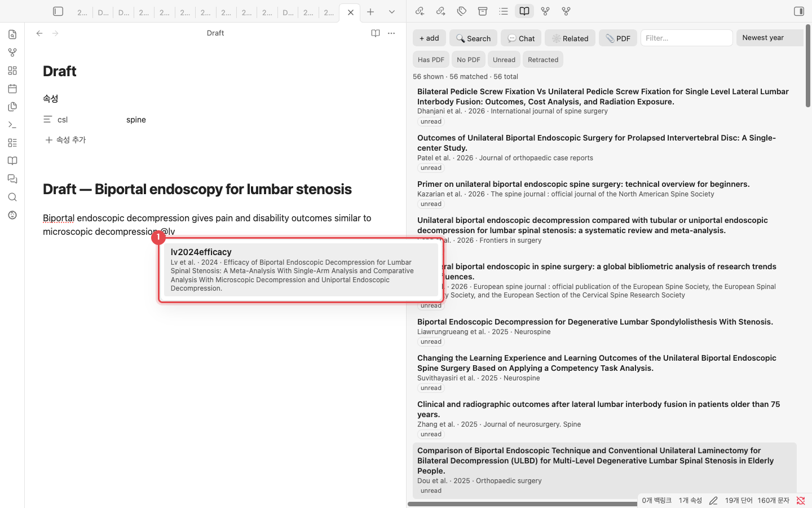The image size is (812, 508).
Task: Click the templates copy-files ribbon icon
Action: coord(12,107)
